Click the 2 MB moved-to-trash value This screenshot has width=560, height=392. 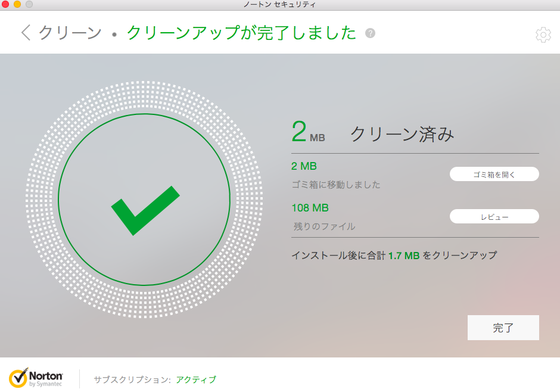pos(304,166)
